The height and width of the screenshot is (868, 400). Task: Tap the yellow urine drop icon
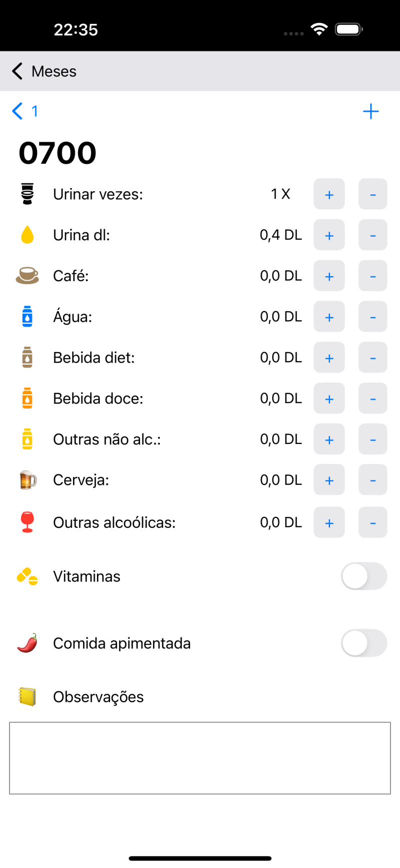coord(27,235)
